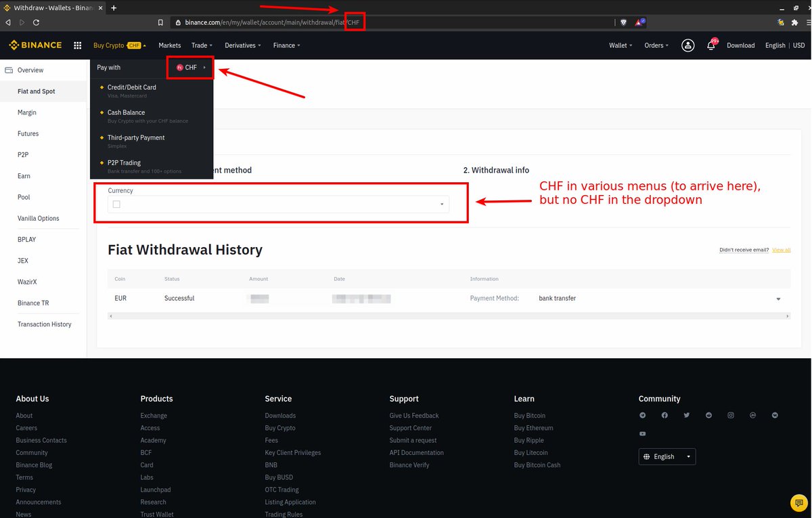Open notifications bell icon
The height and width of the screenshot is (518, 812).
pyautogui.click(x=711, y=45)
